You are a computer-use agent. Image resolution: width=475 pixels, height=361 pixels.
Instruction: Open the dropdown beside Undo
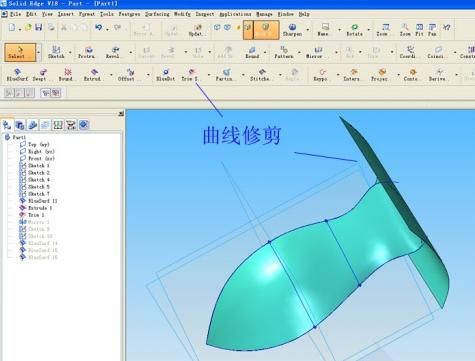pos(107,29)
